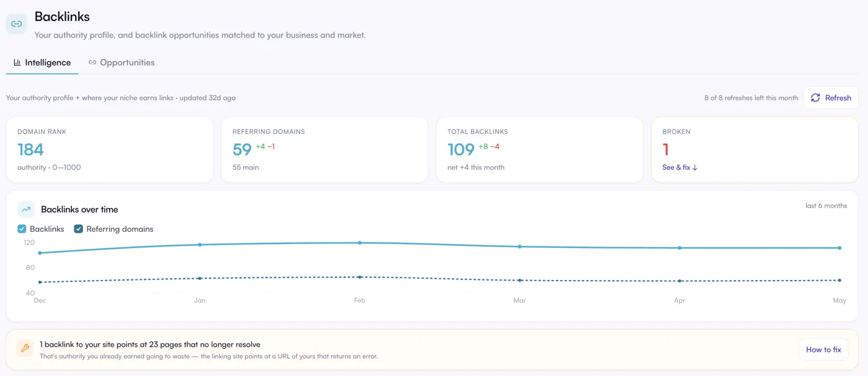Click the Mar x-axis month label

520,300
